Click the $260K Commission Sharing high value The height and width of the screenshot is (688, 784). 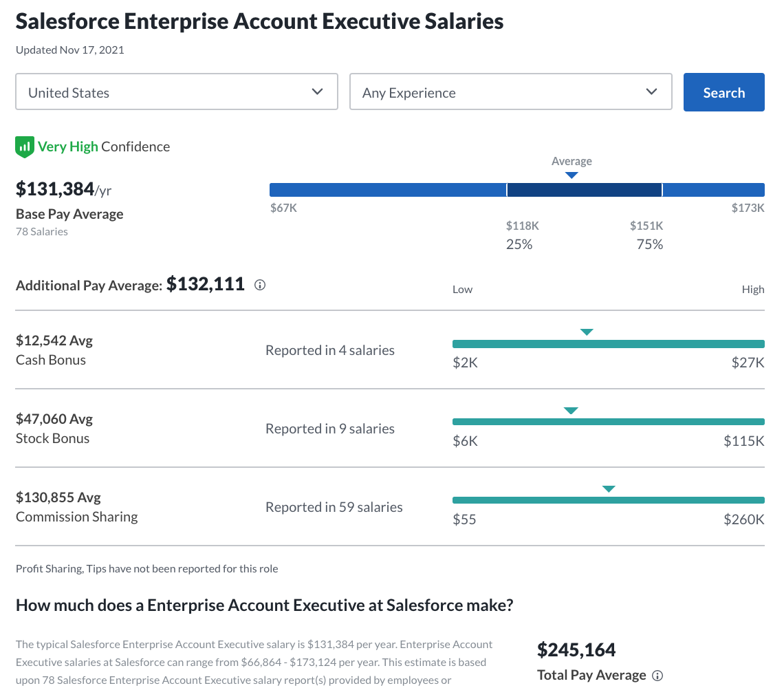[744, 519]
